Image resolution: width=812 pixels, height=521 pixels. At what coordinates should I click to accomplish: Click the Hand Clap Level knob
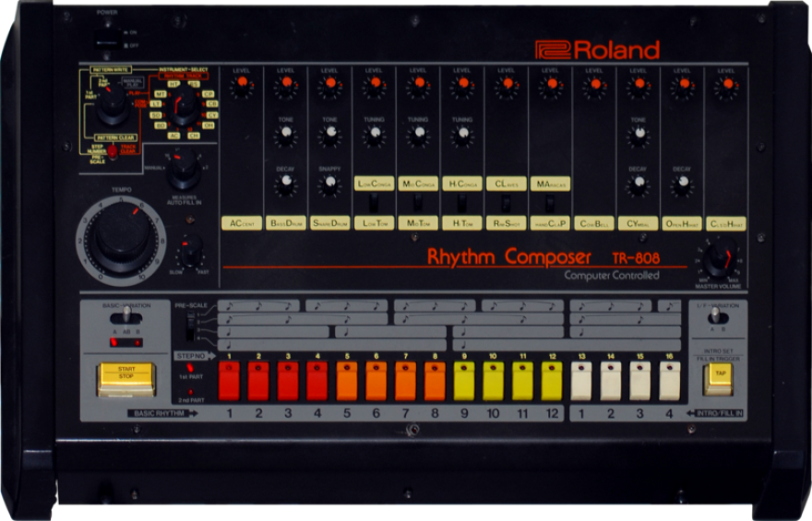point(551,86)
